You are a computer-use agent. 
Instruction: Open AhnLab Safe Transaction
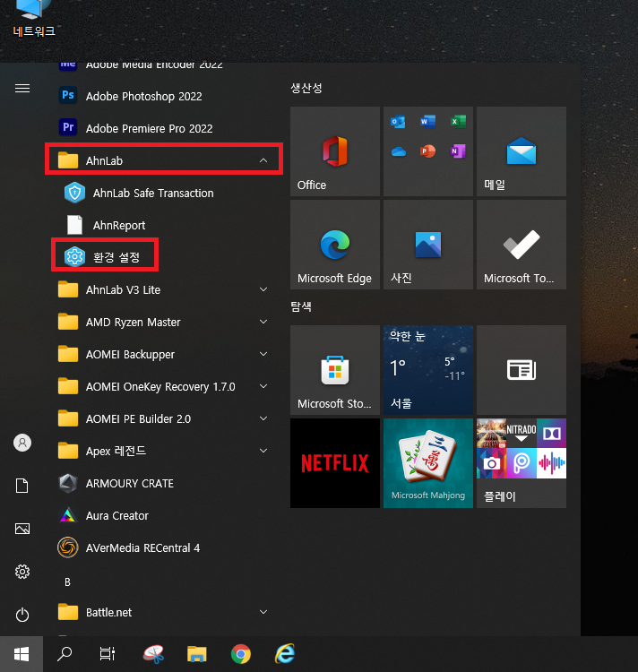click(x=164, y=193)
